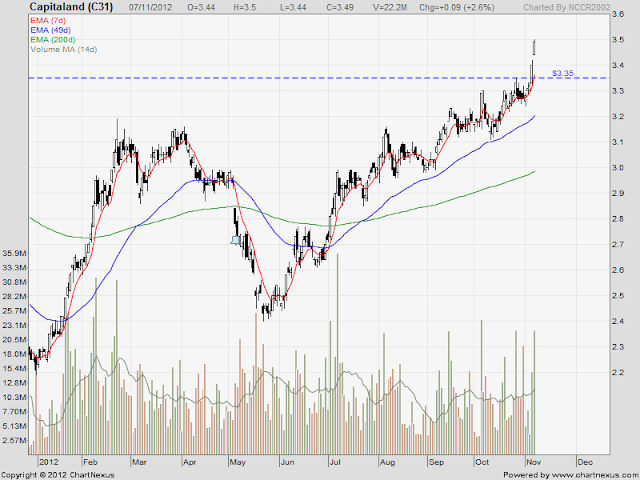Click the 15.4M volume axis label
640x480 pixels.
(14, 369)
